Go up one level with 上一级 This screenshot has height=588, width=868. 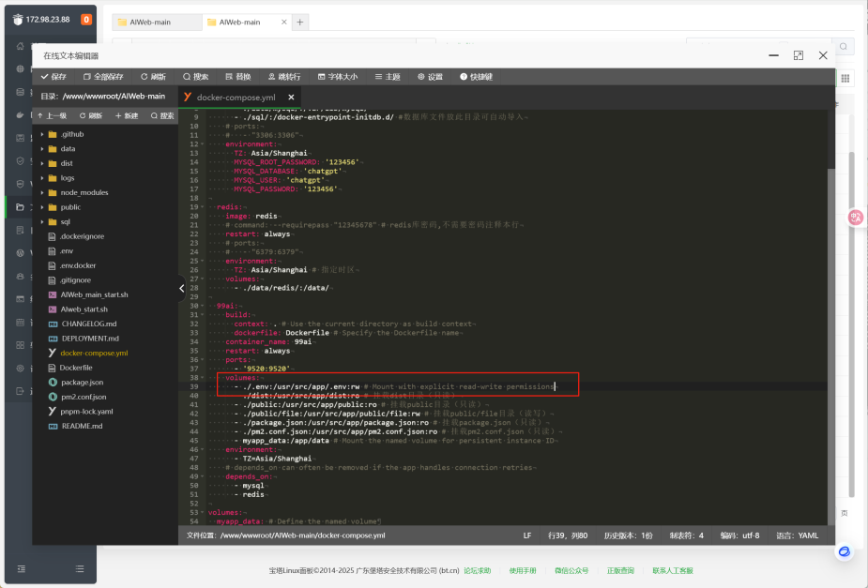(52, 115)
